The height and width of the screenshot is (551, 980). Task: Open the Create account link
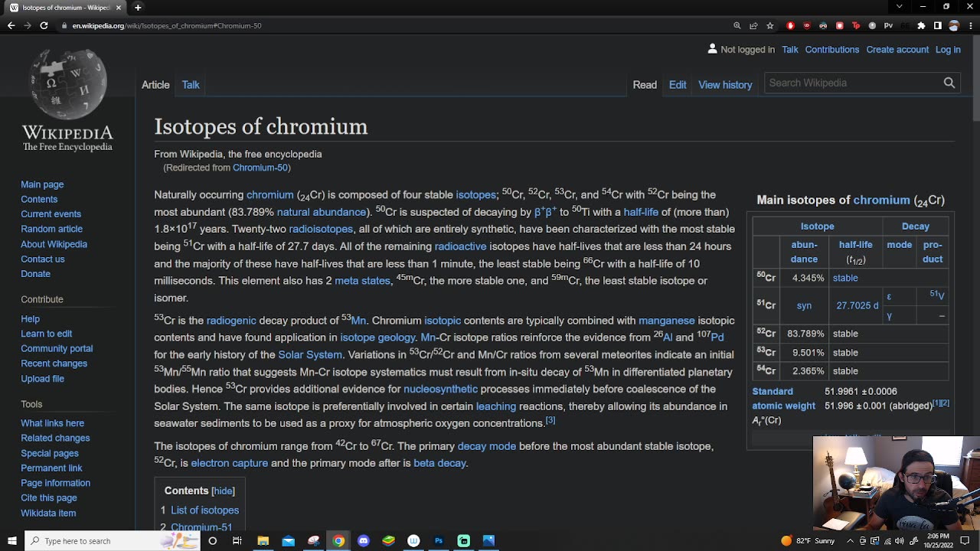click(x=897, y=50)
